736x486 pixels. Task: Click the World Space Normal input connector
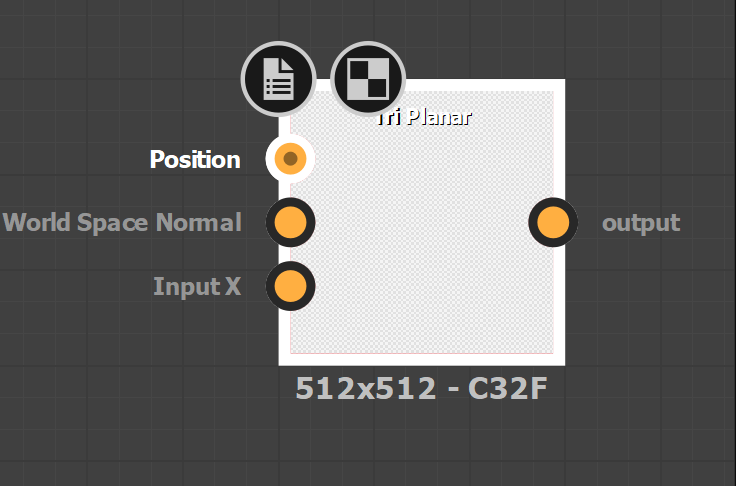290,222
